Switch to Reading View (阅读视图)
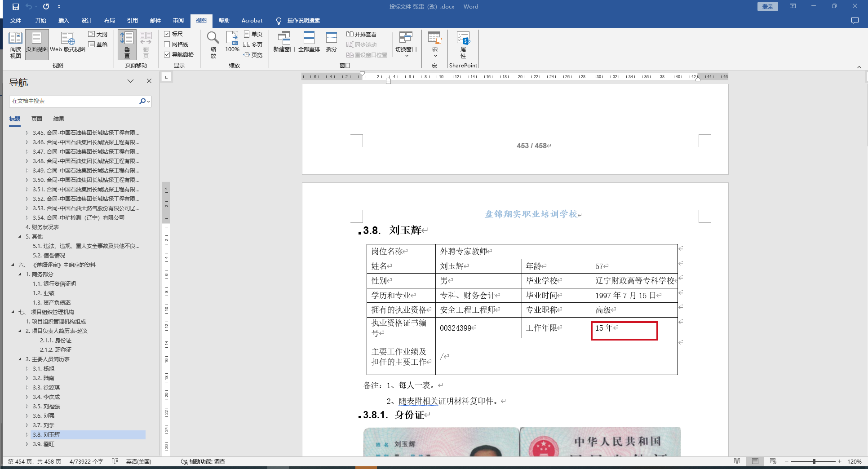This screenshot has width=868, height=469. click(x=15, y=44)
